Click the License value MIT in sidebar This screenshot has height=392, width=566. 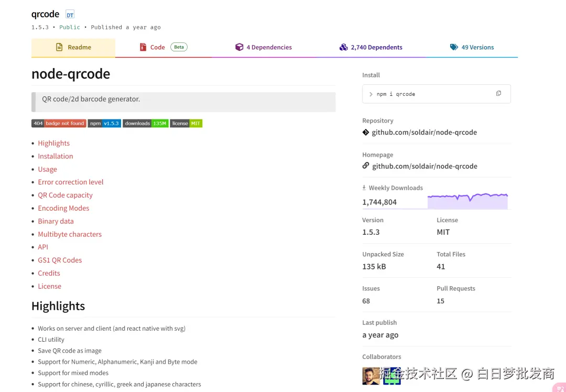point(443,233)
